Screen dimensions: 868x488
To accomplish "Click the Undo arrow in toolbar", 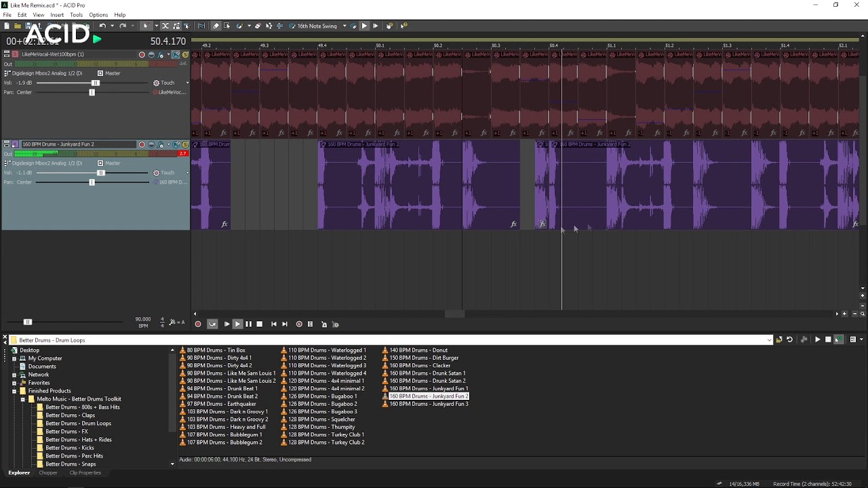I will [102, 26].
